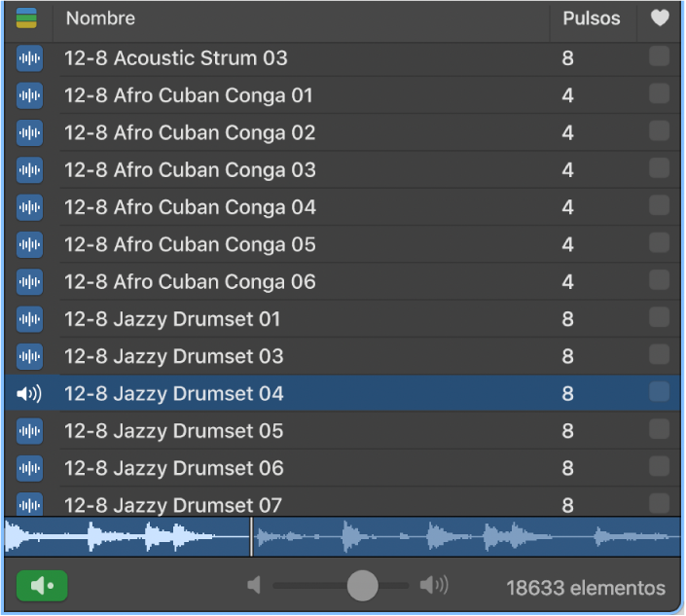Adjust the preview volume slider knob

[362, 586]
